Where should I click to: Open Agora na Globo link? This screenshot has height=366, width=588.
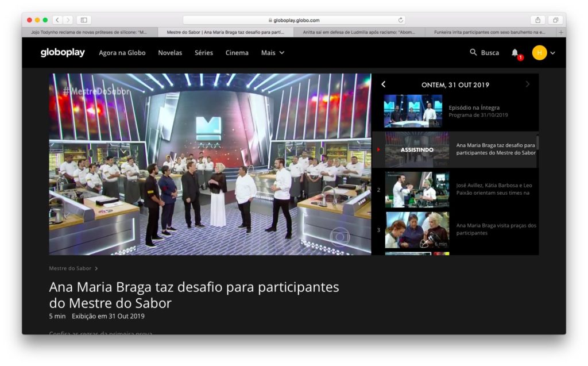click(x=122, y=53)
